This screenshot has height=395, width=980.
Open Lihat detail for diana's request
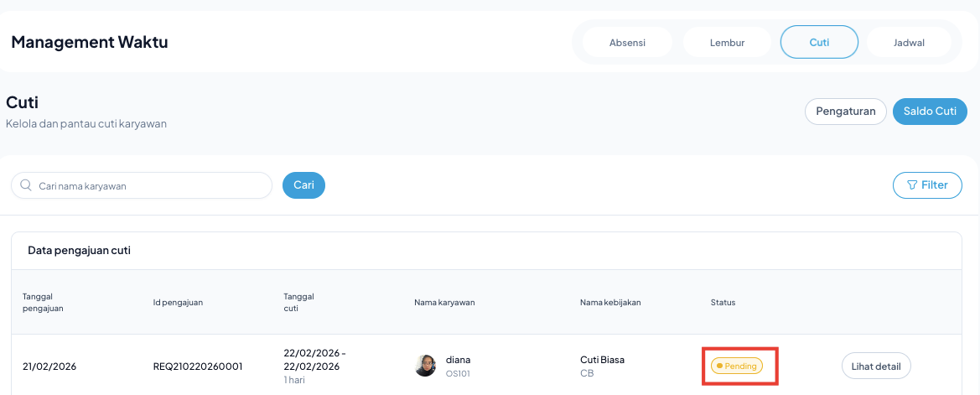pyautogui.click(x=875, y=366)
